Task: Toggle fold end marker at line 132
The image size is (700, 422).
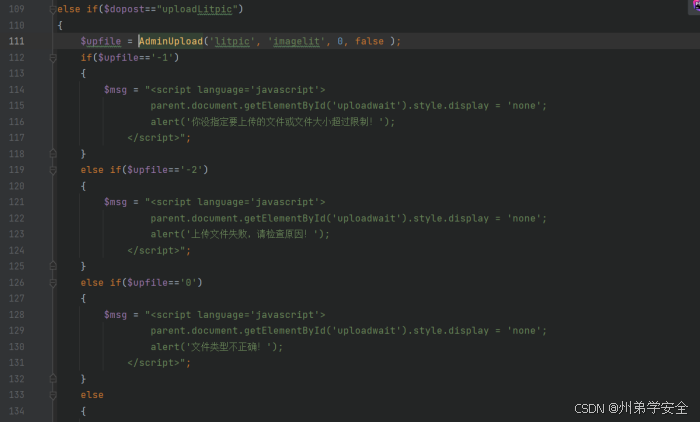Action: pyautogui.click(x=53, y=379)
